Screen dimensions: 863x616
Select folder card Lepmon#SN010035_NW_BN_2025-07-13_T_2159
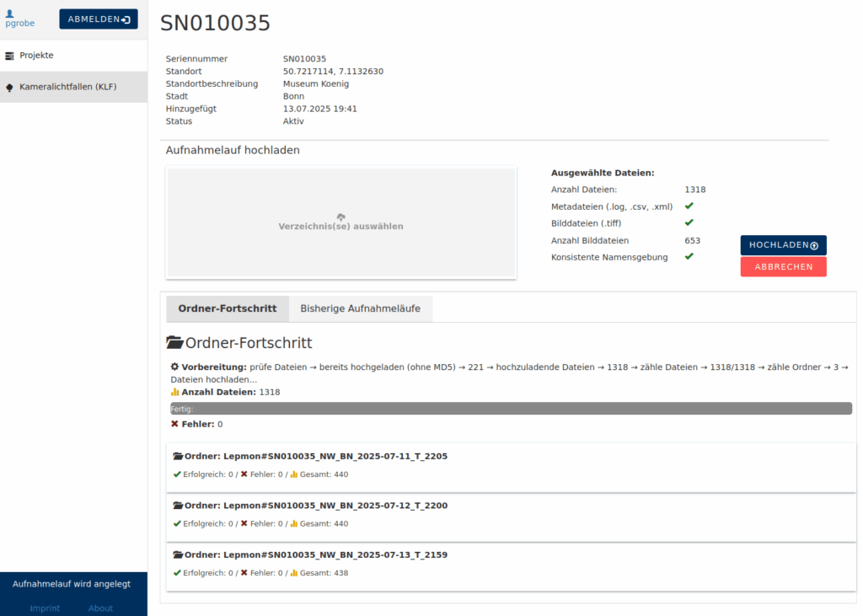click(x=511, y=566)
